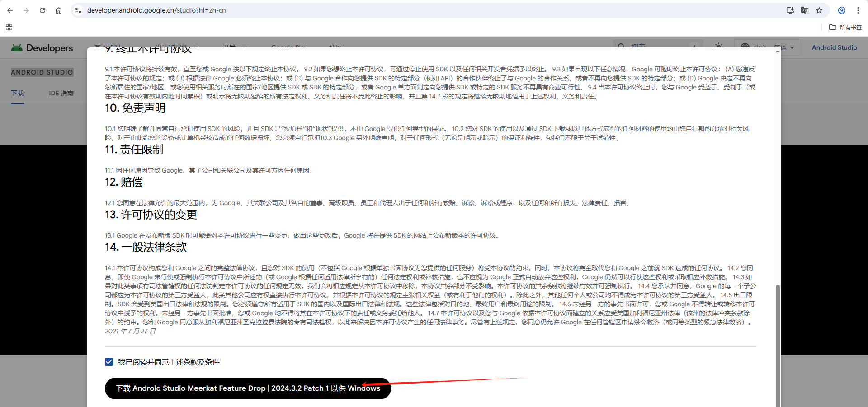Click the '10. 免责声明' heading

click(135, 108)
